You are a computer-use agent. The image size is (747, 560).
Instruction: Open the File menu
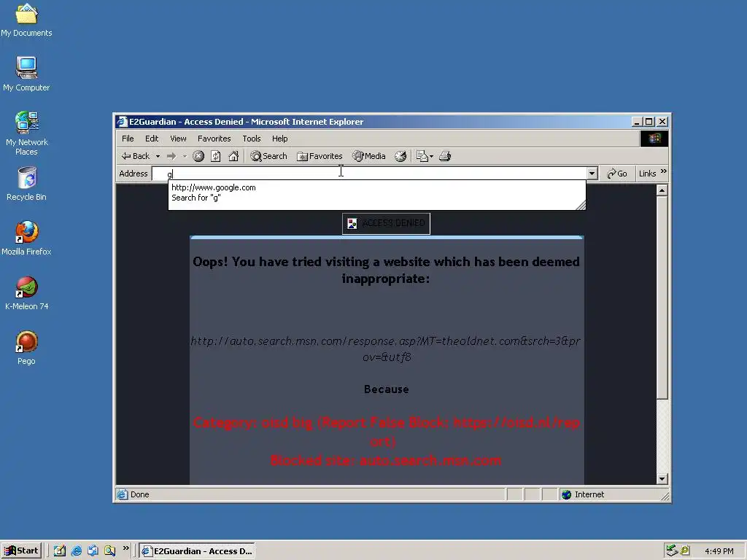[x=128, y=139]
